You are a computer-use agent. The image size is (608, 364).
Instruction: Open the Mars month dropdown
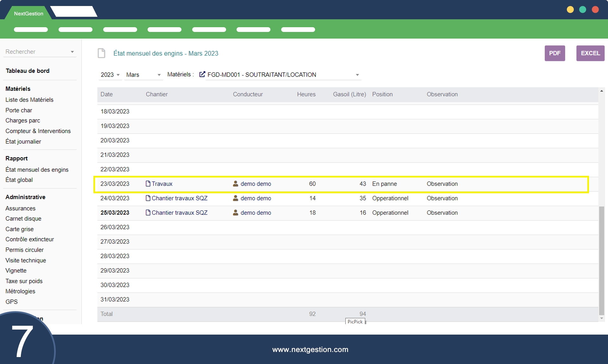(143, 75)
